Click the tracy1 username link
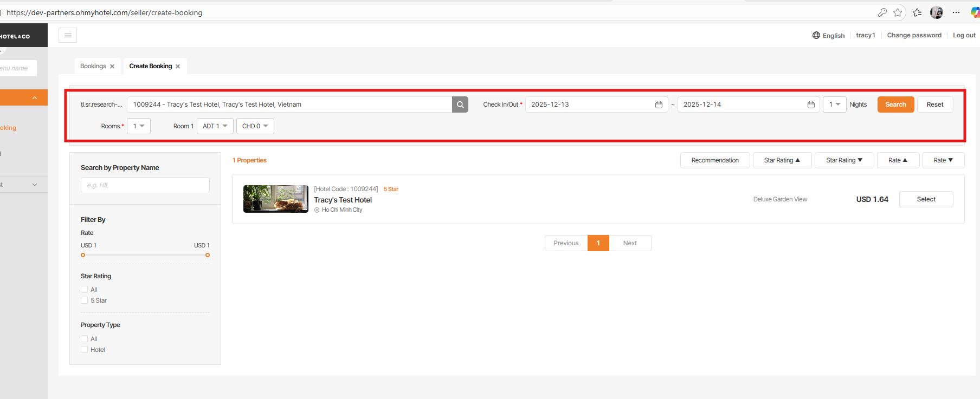 click(x=866, y=35)
